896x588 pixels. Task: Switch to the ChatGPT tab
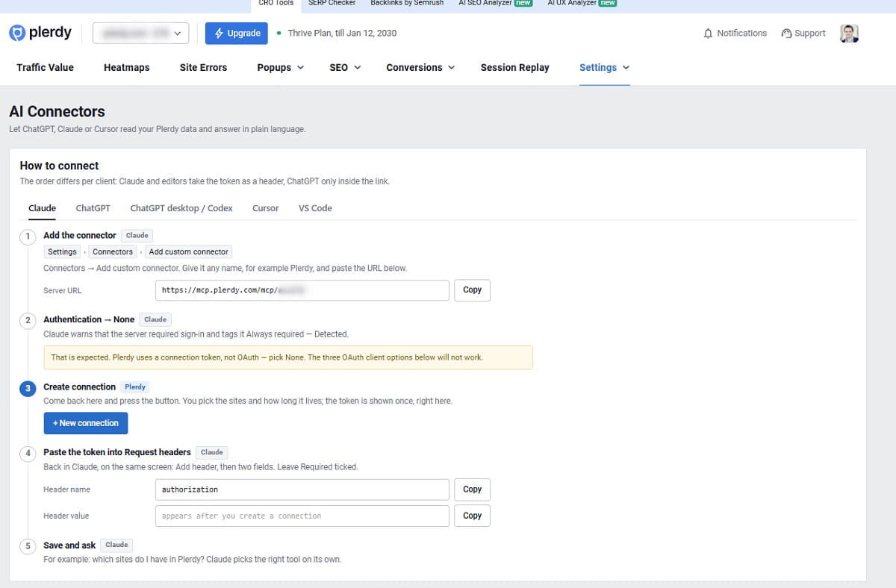pos(93,208)
